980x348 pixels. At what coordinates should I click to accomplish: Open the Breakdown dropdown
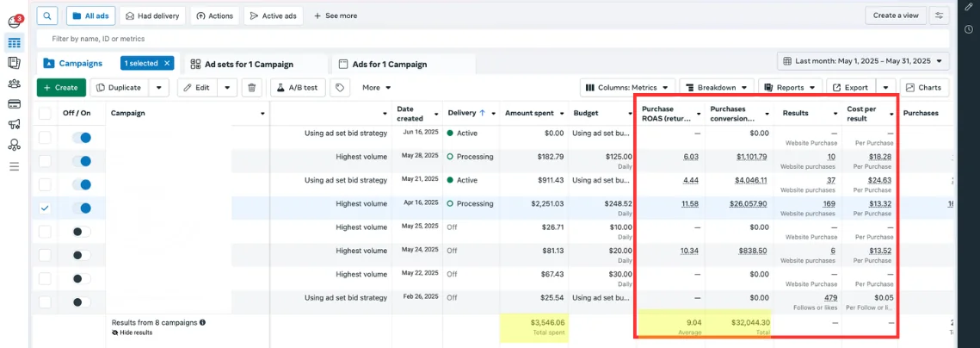(717, 88)
